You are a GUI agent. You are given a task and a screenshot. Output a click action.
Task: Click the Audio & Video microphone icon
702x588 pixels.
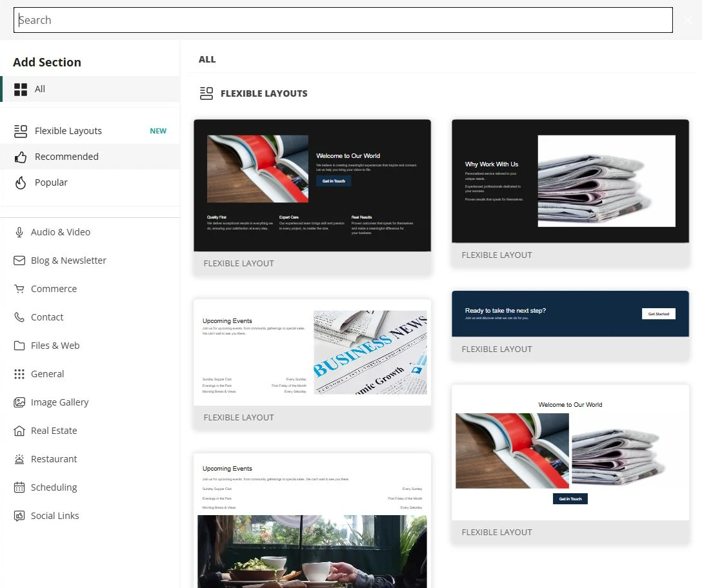pos(19,232)
